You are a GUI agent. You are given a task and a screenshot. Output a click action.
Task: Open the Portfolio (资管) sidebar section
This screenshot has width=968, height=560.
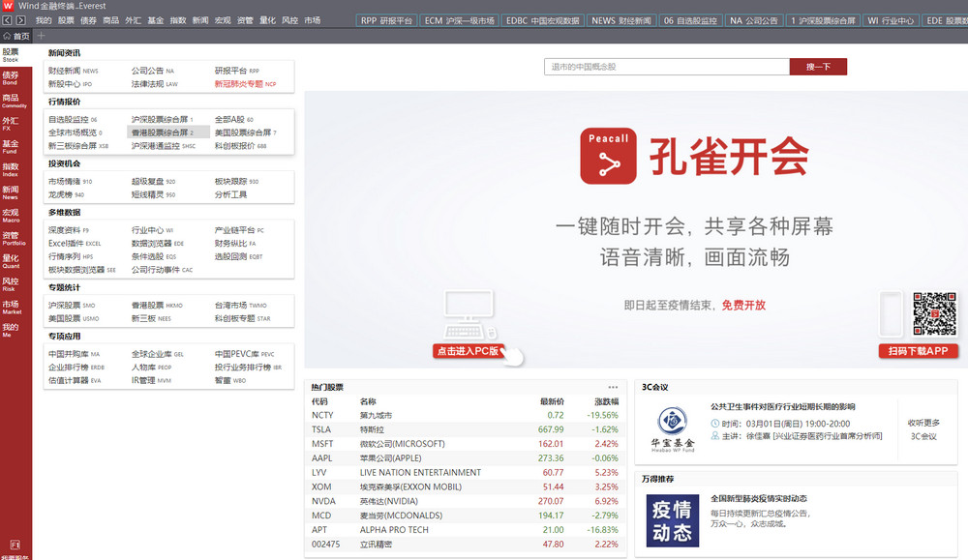coord(14,238)
